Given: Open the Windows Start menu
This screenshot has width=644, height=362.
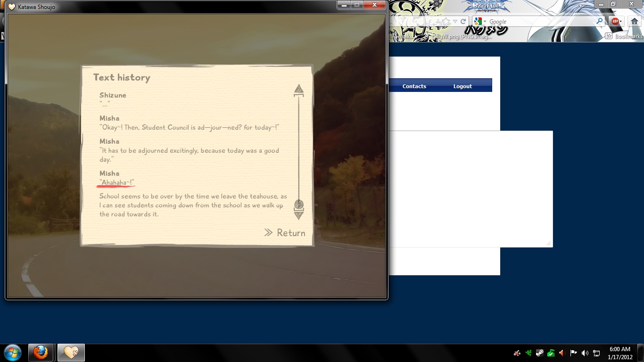Looking at the screenshot, I should tap(12, 353).
